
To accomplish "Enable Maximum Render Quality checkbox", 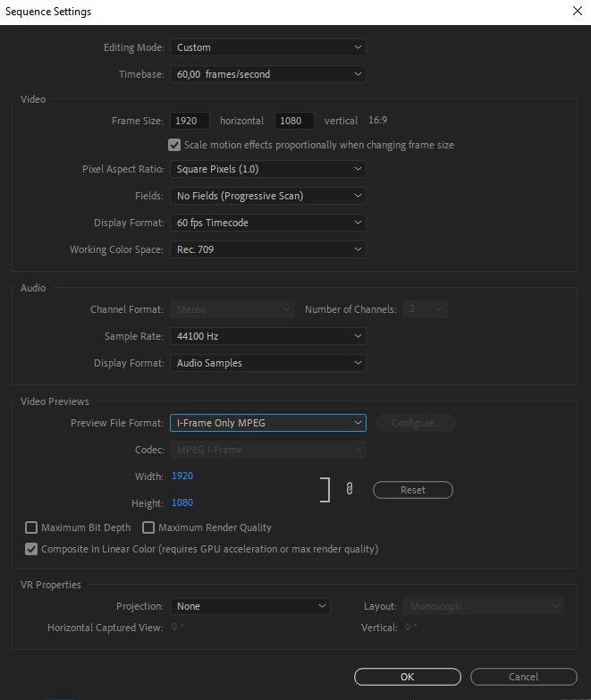I will [148, 527].
